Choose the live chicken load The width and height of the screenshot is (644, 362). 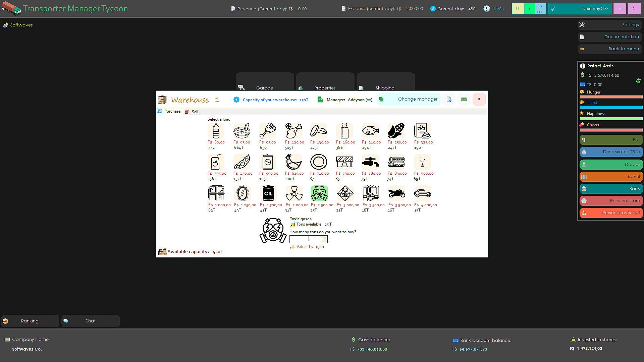click(x=293, y=162)
